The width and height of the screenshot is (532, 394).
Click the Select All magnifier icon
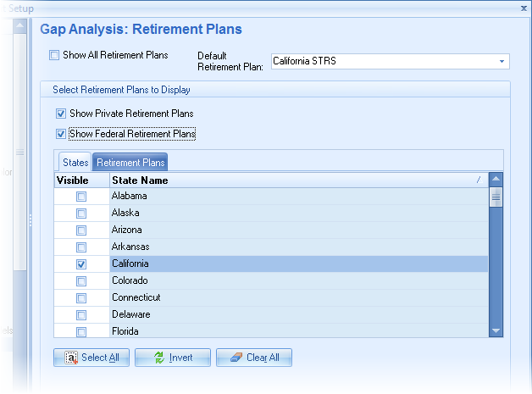click(70, 358)
